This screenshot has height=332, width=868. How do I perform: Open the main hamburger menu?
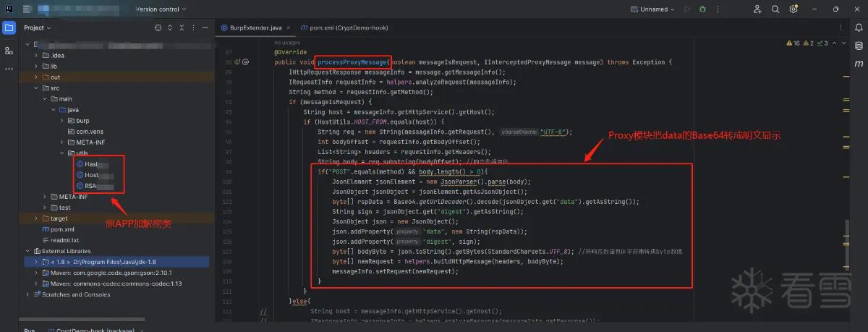(x=26, y=9)
